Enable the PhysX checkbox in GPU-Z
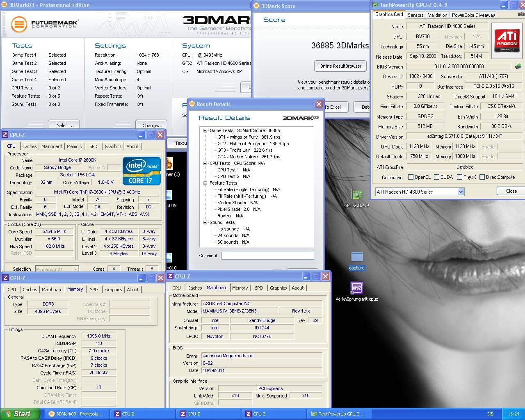Screen dimensions: 525x420 459,177
